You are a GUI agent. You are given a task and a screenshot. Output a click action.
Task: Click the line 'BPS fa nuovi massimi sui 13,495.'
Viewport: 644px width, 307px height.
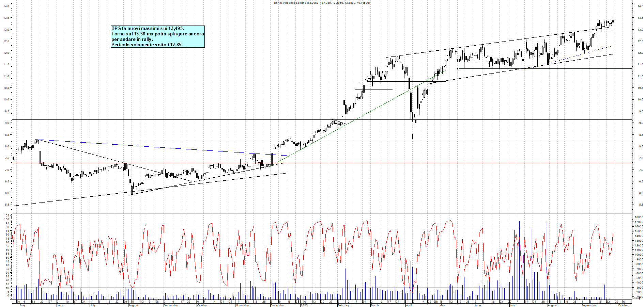coord(148,28)
